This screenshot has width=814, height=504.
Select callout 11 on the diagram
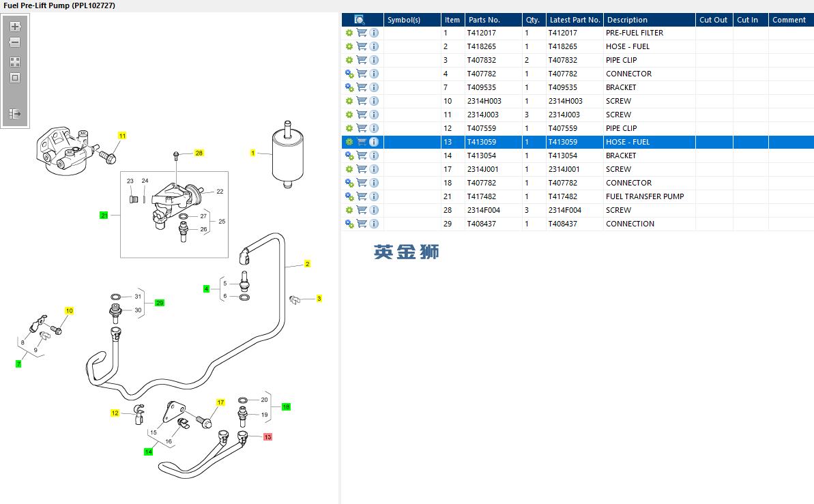123,136
